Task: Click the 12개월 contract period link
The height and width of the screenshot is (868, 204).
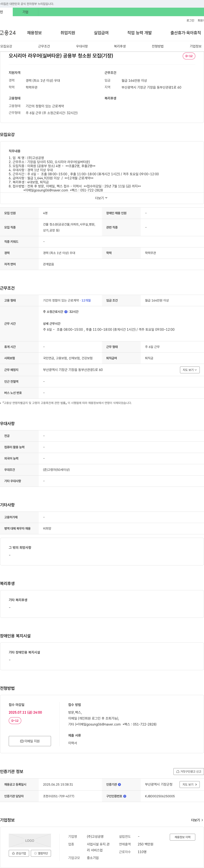Action: 86,300
